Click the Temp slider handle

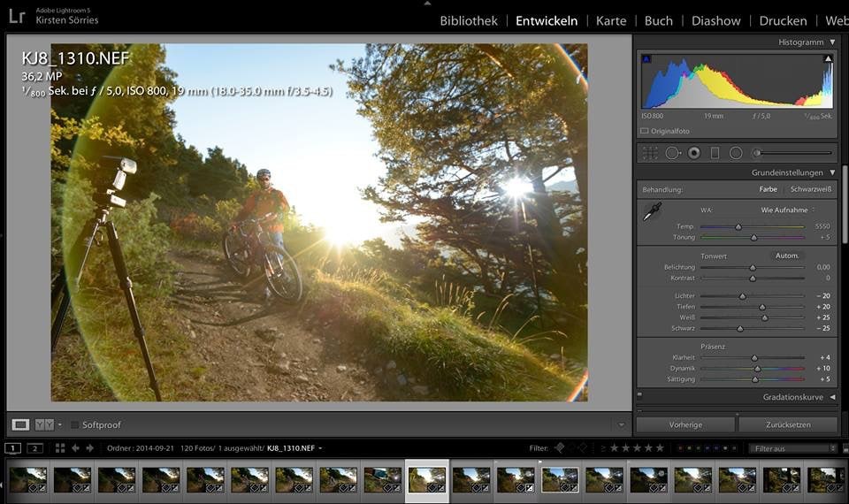coord(738,227)
